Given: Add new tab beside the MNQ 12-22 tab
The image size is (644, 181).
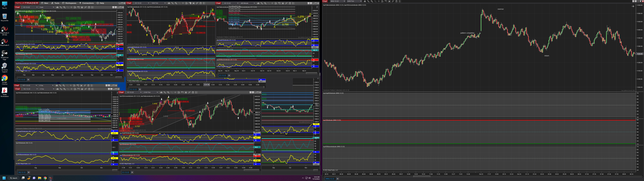Looking at the screenshot, I should pyautogui.click(x=337, y=179).
